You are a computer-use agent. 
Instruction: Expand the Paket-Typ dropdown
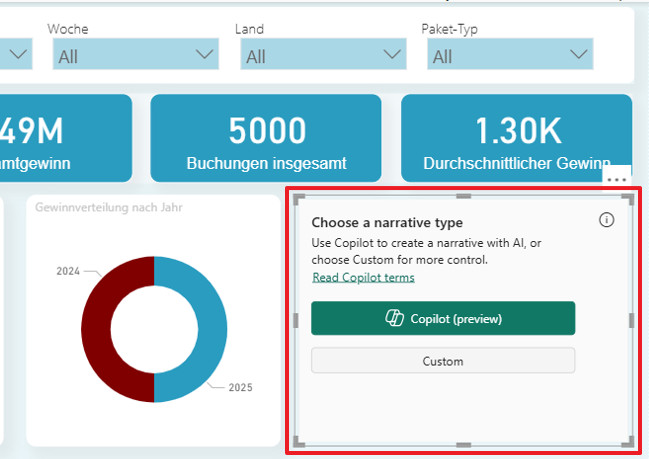click(x=510, y=54)
